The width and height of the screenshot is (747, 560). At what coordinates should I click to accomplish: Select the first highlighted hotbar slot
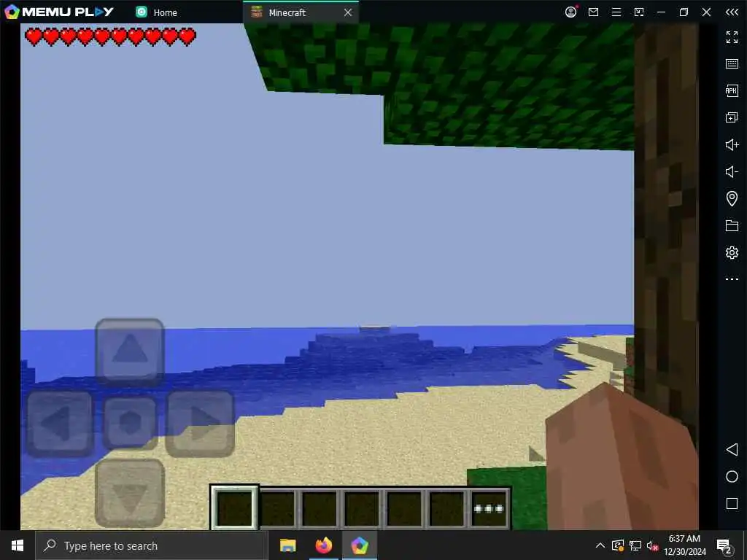234,508
